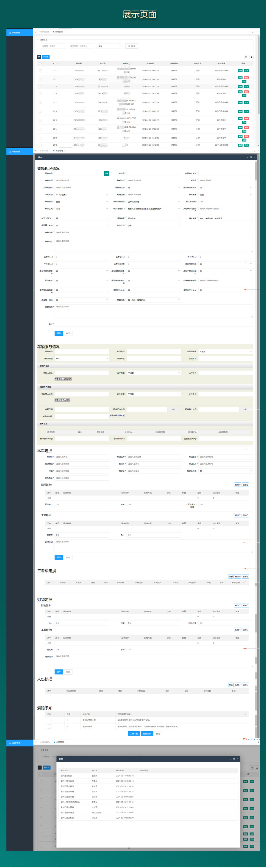
Task: Tick the checkbox for row ID 2323
Action: 40,71
